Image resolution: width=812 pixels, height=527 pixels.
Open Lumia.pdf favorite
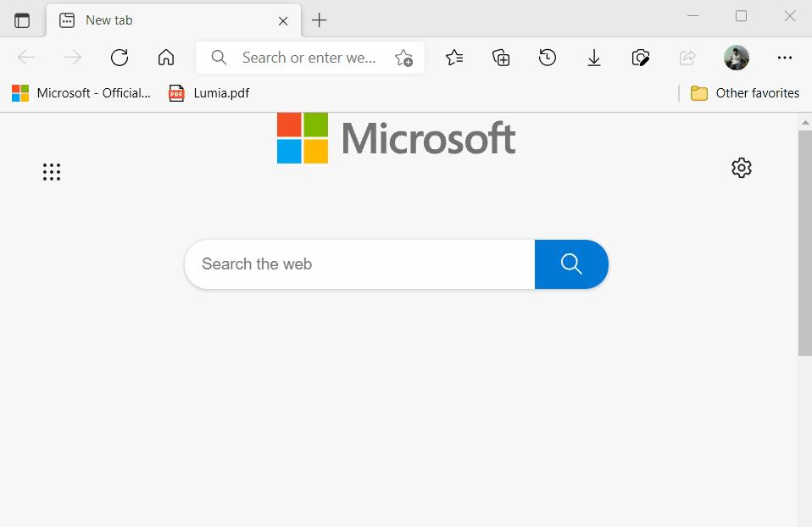[209, 93]
